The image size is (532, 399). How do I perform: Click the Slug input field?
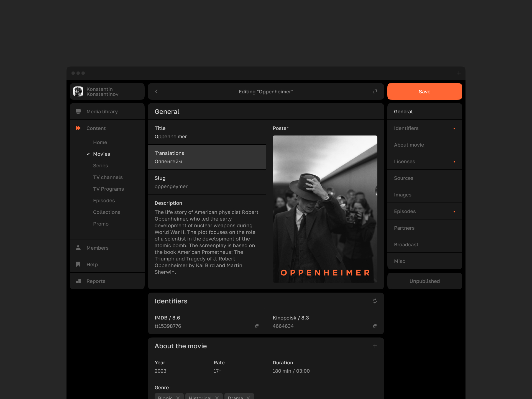[x=207, y=182]
